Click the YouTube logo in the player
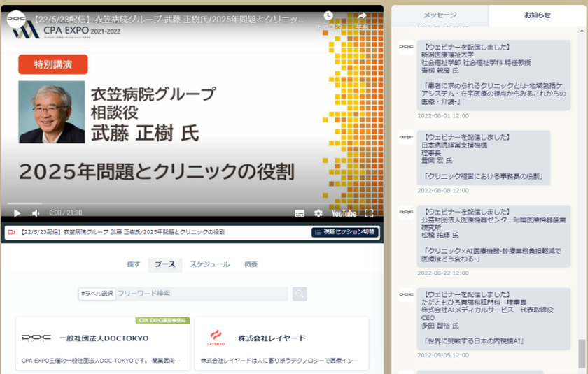Image resolution: width=588 pixels, height=374 pixels. click(x=344, y=213)
